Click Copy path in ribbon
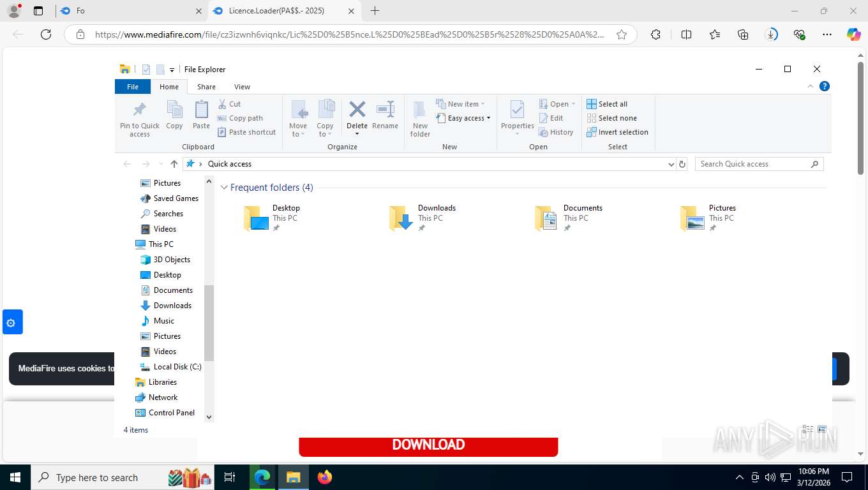This screenshot has height=490, width=868. coord(240,118)
